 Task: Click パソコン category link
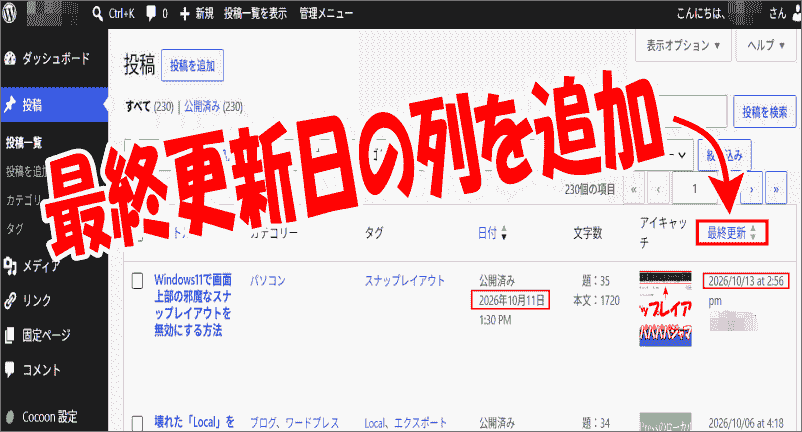pos(268,281)
